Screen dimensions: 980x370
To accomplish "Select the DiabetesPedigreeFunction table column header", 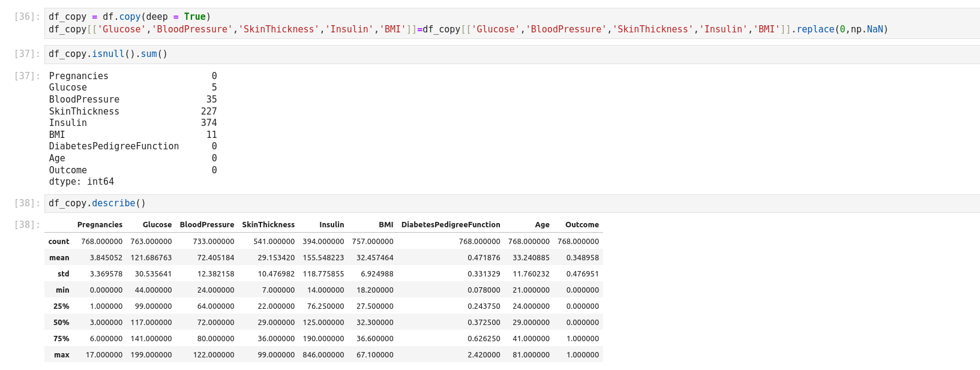I will coord(451,225).
